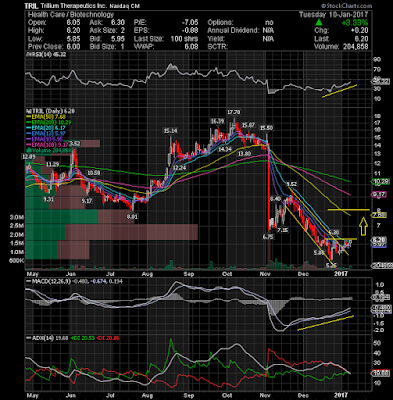Click the 6.20 last price tag

tap(379, 240)
